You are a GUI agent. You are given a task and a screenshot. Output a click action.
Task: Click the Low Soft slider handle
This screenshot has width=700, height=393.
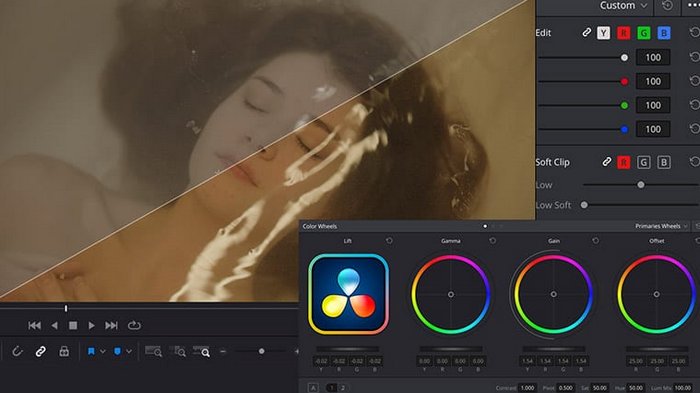pyautogui.click(x=584, y=205)
